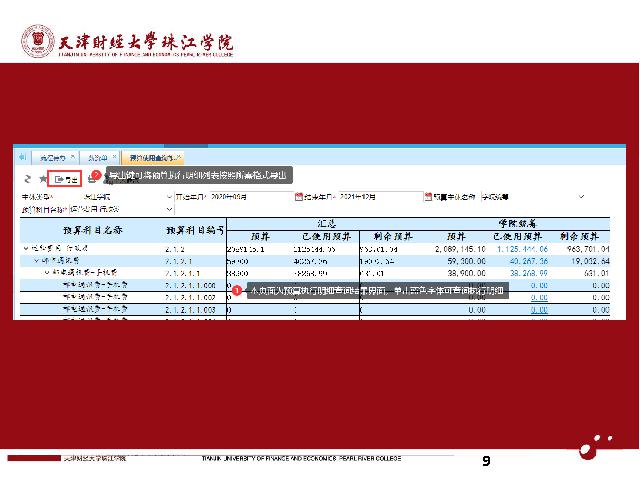Click the 导出 export button
The height and width of the screenshot is (480, 640).
click(66, 179)
